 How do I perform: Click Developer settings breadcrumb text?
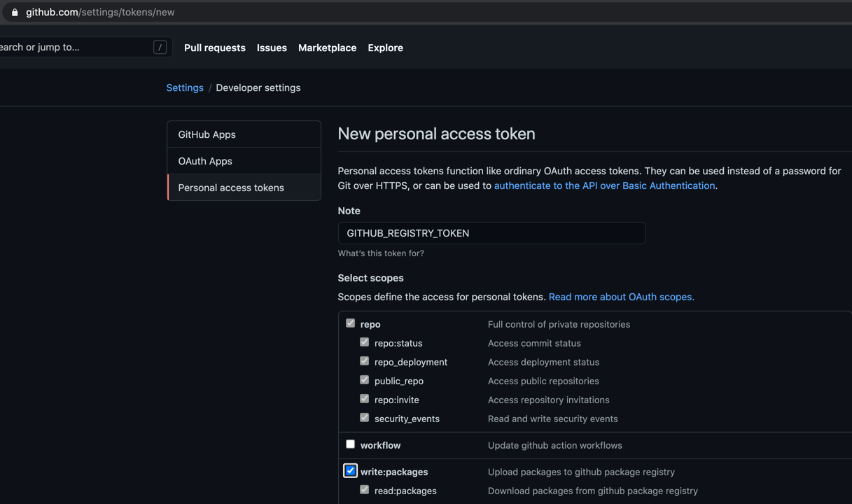(258, 87)
